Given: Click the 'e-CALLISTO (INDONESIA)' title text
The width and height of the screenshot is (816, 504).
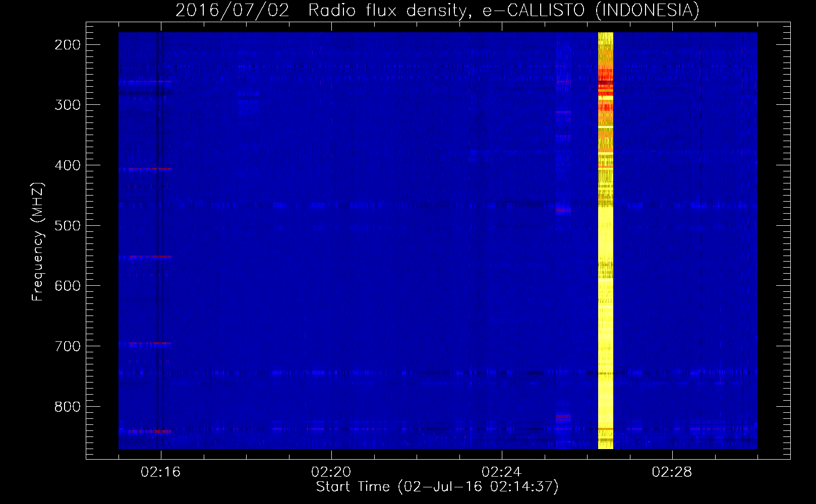Looking at the screenshot, I should pyautogui.click(x=591, y=11).
